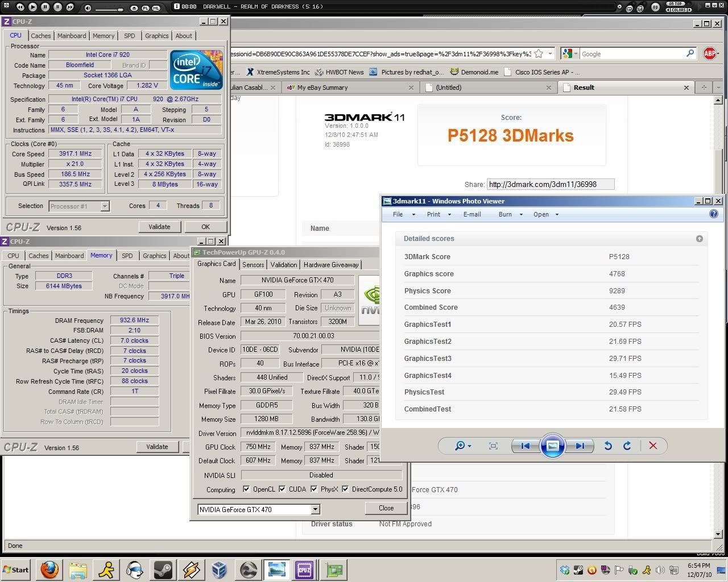The height and width of the screenshot is (582, 728).
Task: Open Firefox from the taskbar
Action: pos(50,569)
